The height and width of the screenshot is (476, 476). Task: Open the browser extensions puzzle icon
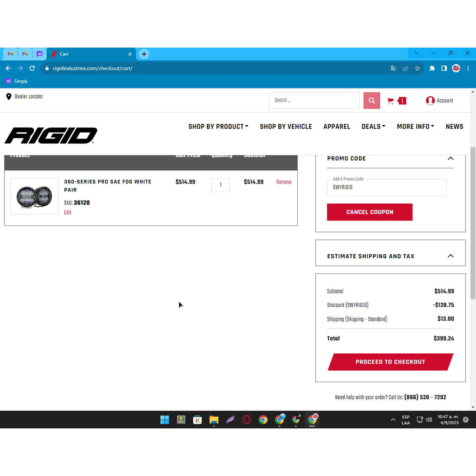coord(432,68)
